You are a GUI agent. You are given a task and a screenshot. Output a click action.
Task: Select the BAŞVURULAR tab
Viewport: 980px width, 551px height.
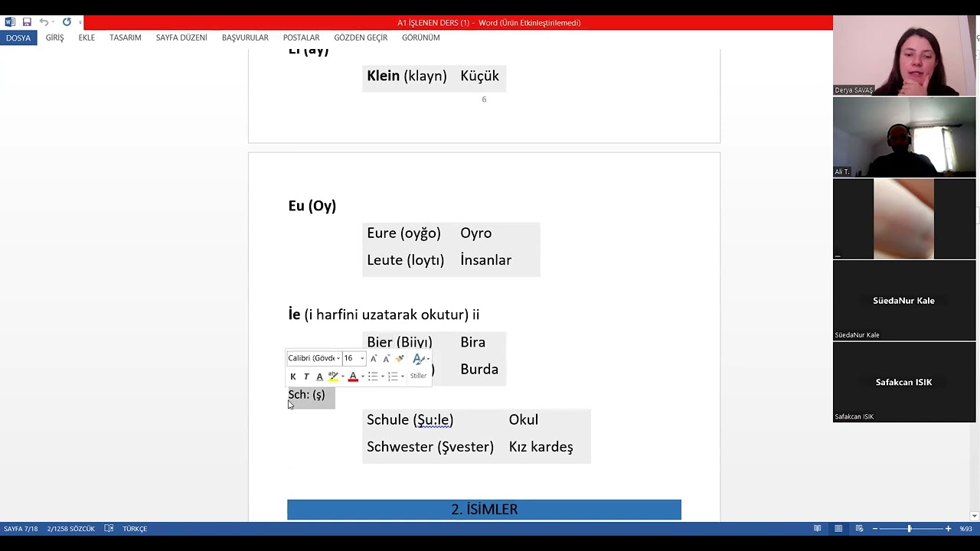(x=245, y=37)
